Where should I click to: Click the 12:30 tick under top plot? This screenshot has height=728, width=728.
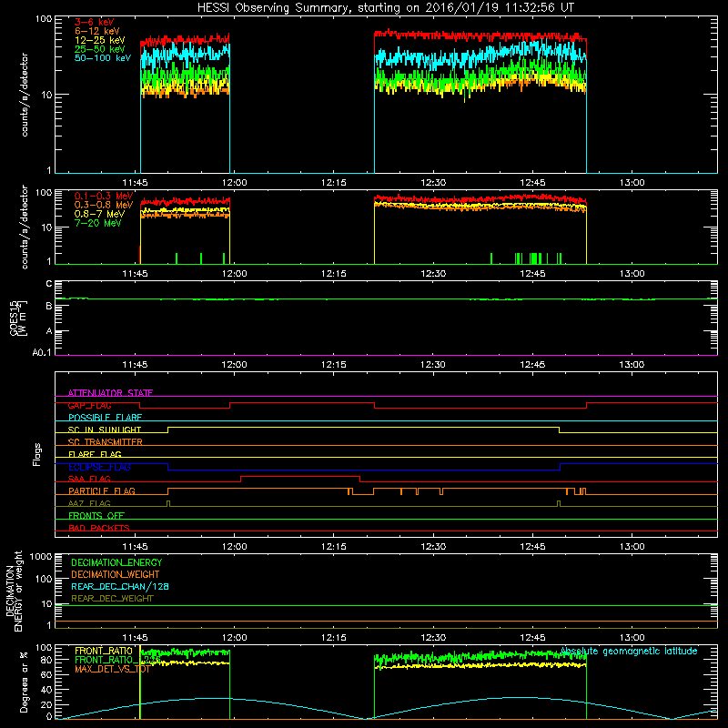pyautogui.click(x=433, y=183)
